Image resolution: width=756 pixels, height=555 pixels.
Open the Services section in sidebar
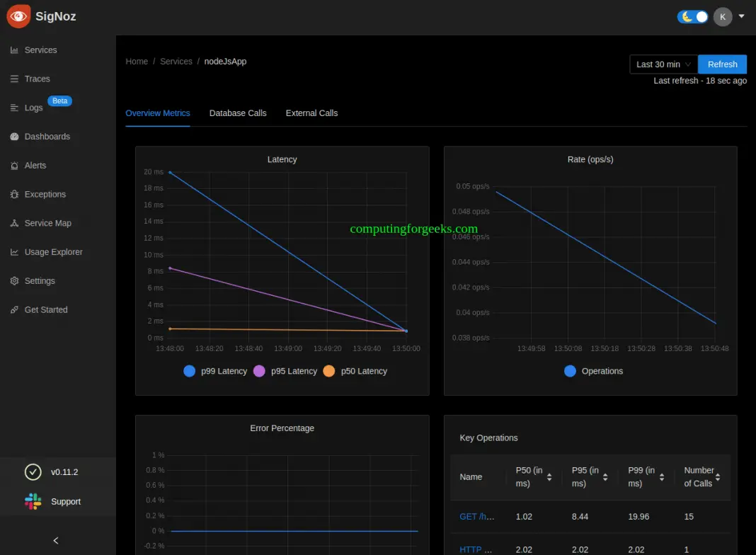click(x=39, y=50)
